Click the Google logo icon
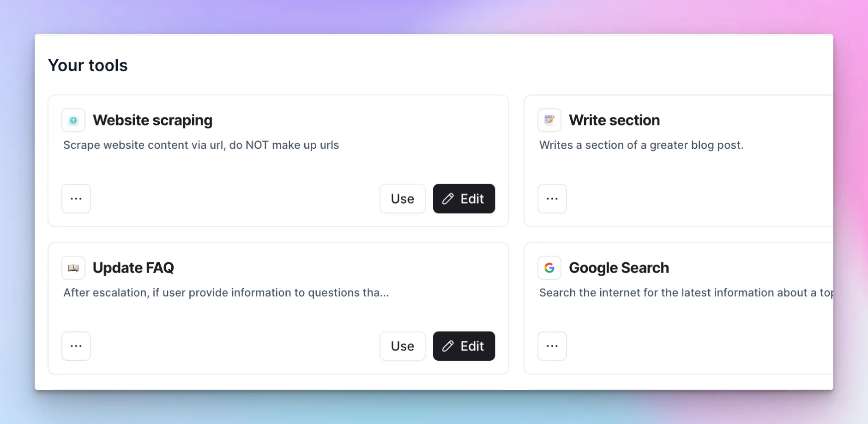This screenshot has height=424, width=868. tap(549, 268)
